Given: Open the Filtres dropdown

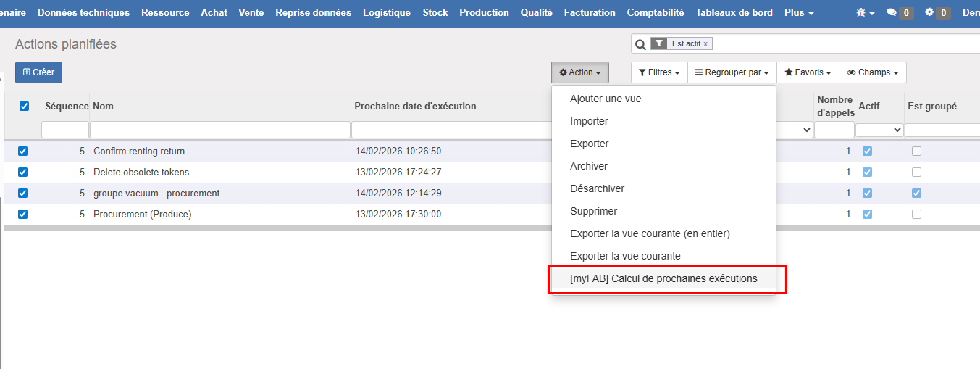Looking at the screenshot, I should point(658,72).
